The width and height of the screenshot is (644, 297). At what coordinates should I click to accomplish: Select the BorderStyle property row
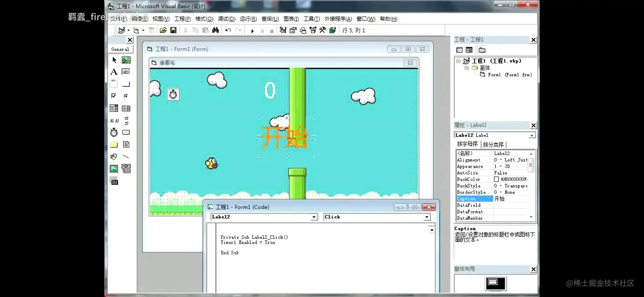[x=492, y=192]
